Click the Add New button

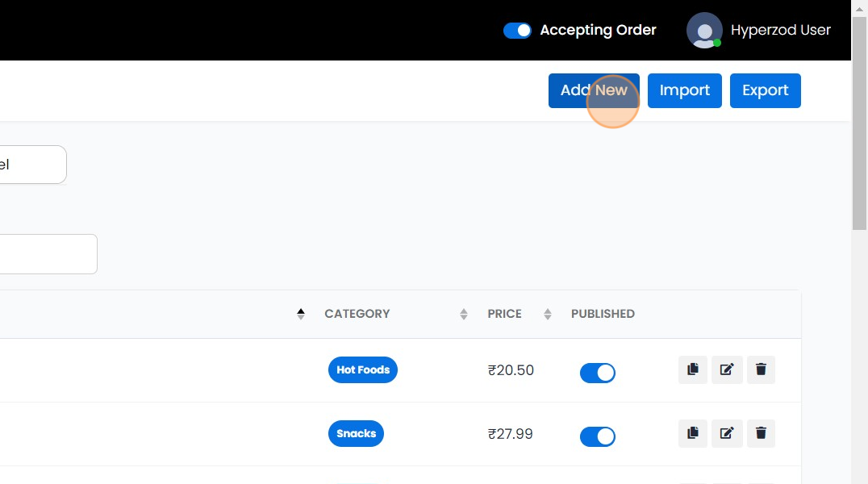[594, 90]
